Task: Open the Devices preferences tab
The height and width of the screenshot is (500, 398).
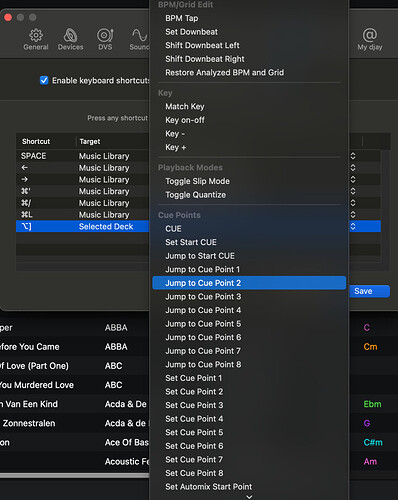Action: click(x=70, y=39)
